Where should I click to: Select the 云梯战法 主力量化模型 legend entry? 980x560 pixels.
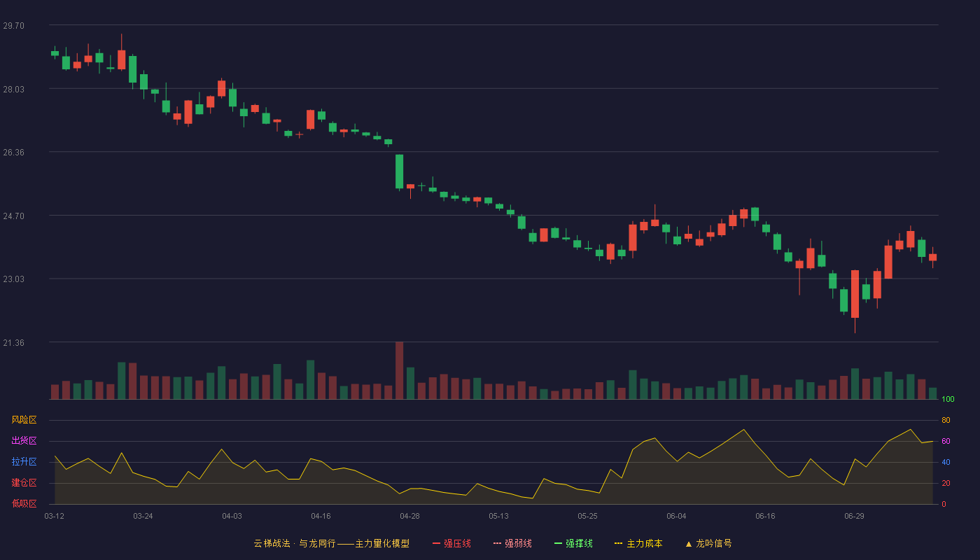331,543
